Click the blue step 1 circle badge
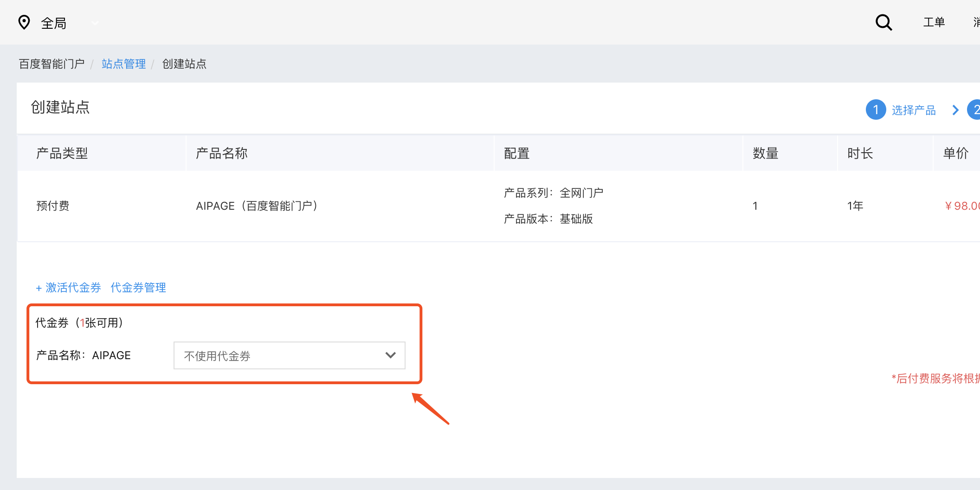 tap(876, 110)
